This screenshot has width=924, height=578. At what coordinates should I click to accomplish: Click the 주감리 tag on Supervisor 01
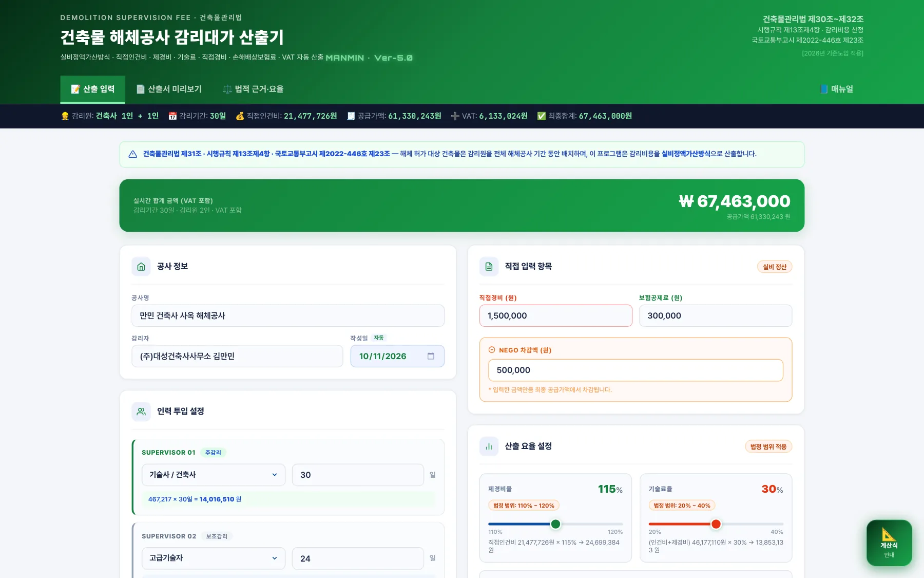(213, 453)
